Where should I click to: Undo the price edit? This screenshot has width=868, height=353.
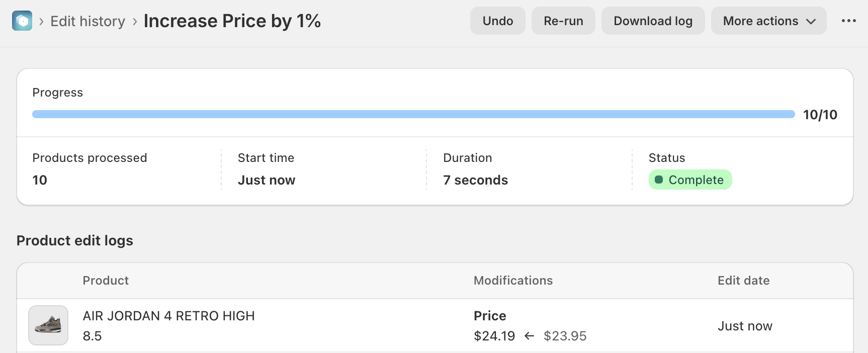[x=497, y=21]
